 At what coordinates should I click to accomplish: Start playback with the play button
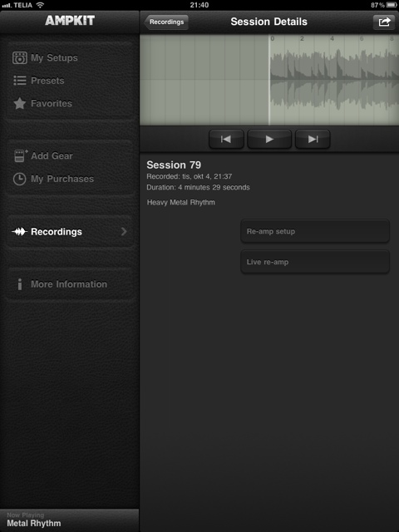click(269, 139)
